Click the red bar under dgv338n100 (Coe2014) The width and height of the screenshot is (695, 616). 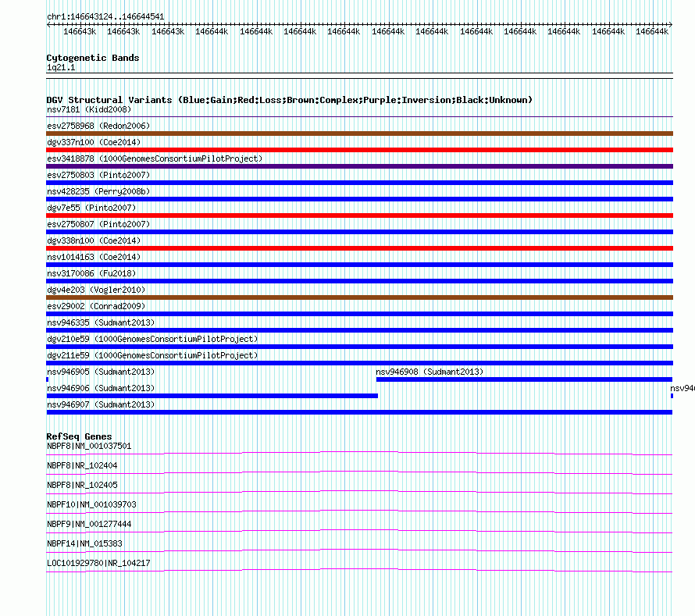tap(359, 248)
